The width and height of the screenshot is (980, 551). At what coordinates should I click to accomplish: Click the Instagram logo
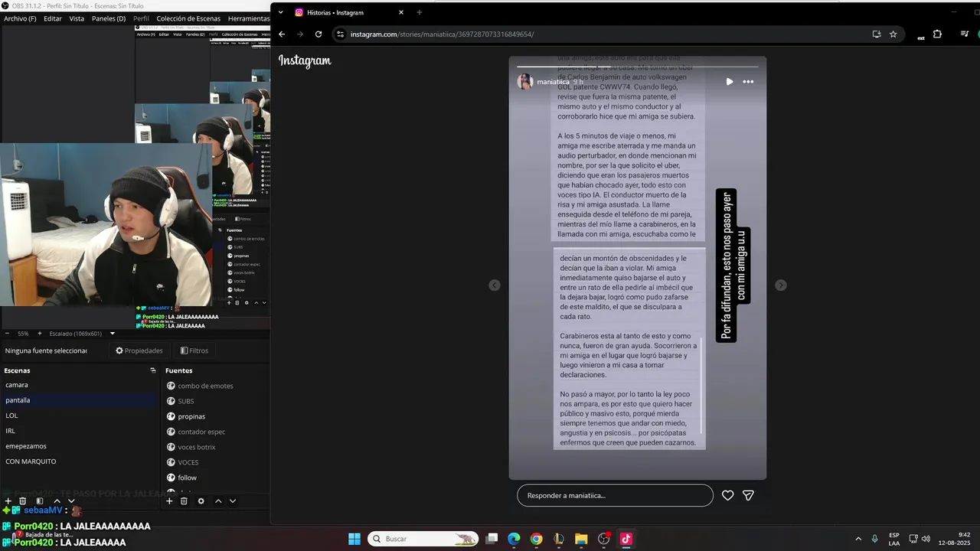coord(305,61)
